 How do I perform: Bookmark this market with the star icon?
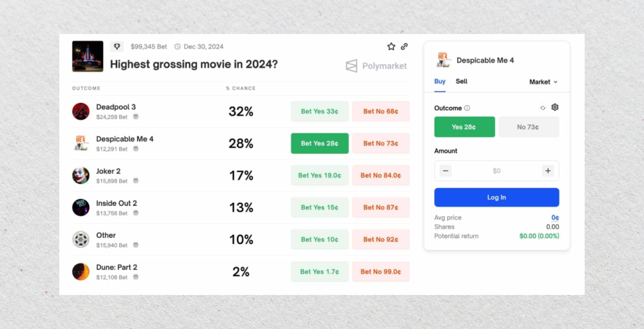pyautogui.click(x=391, y=46)
